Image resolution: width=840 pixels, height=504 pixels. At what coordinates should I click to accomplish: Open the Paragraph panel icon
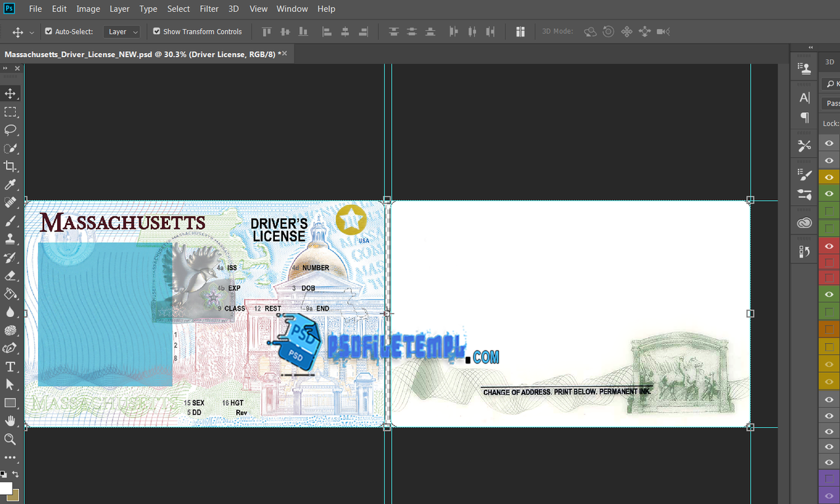(x=804, y=117)
